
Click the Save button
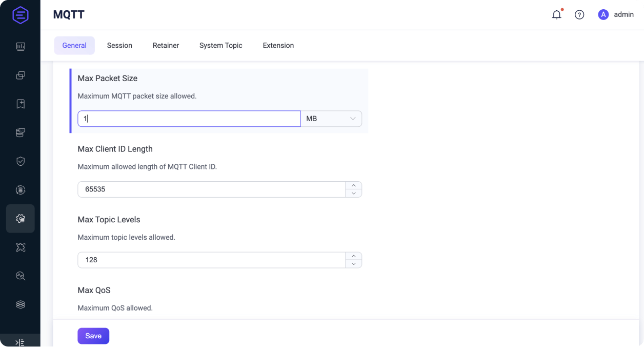[x=93, y=336]
